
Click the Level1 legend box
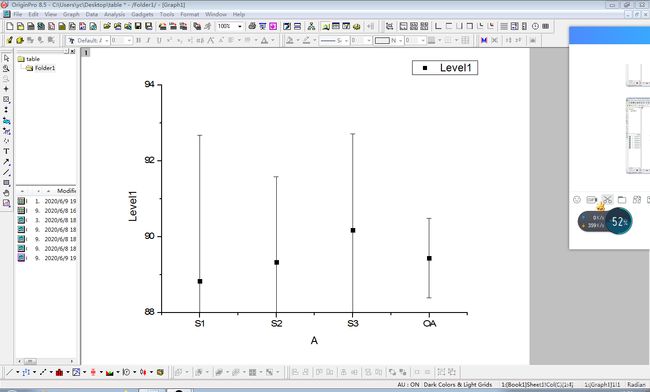coord(445,68)
